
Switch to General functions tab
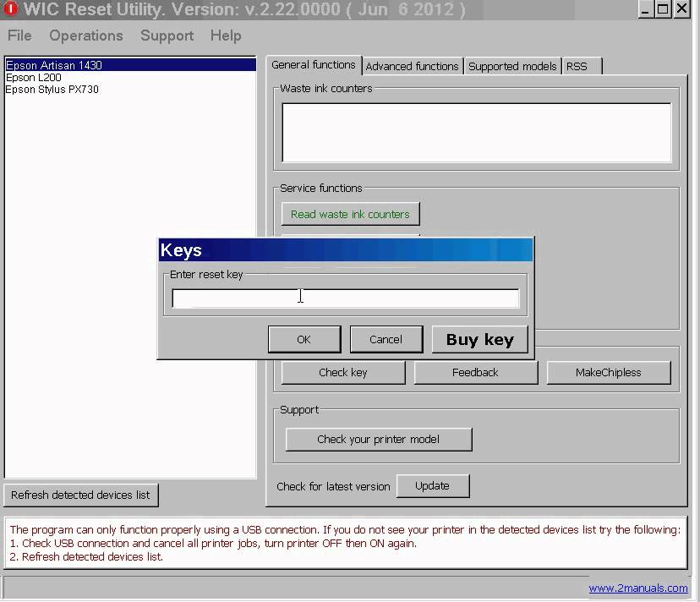(x=314, y=65)
